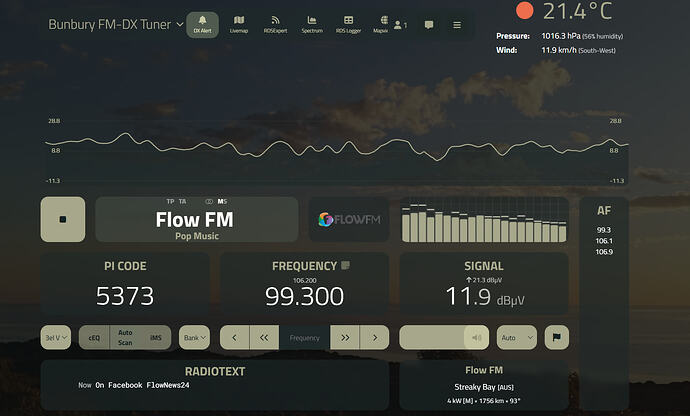Screen dimensions: 690x416
Task: Click the flag button beside Auto
Action: click(557, 338)
